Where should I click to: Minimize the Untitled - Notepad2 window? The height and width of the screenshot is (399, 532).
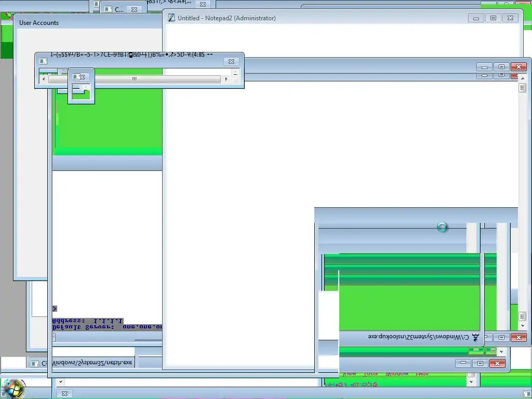pos(476,18)
